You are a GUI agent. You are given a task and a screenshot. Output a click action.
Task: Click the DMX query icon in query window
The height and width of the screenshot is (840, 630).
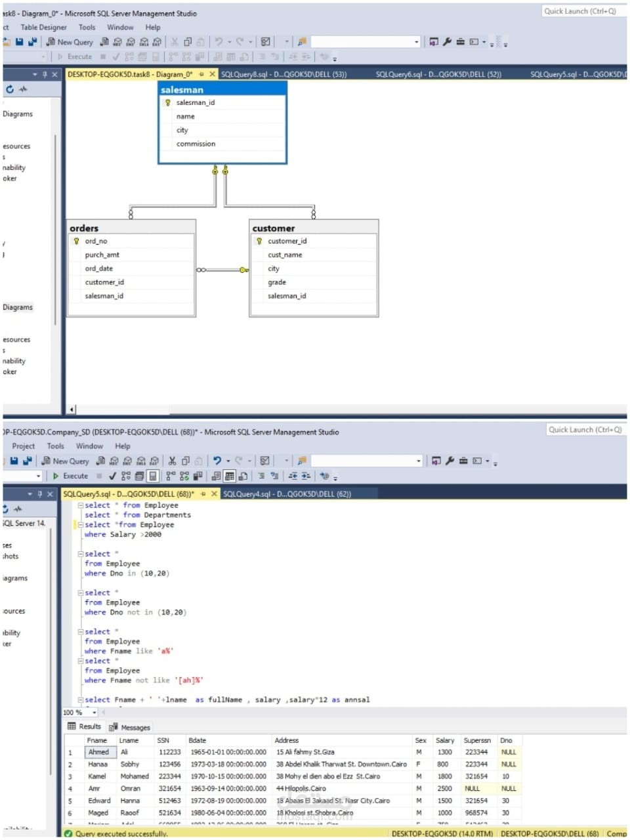coord(127,461)
